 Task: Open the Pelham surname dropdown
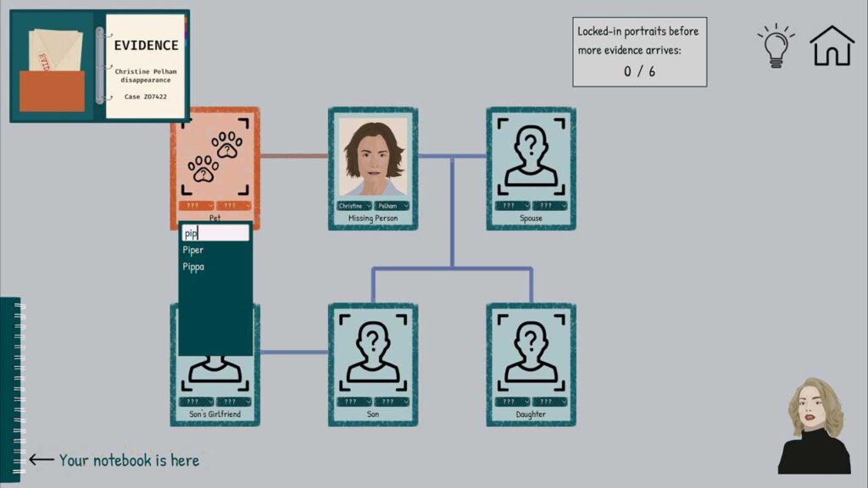392,206
